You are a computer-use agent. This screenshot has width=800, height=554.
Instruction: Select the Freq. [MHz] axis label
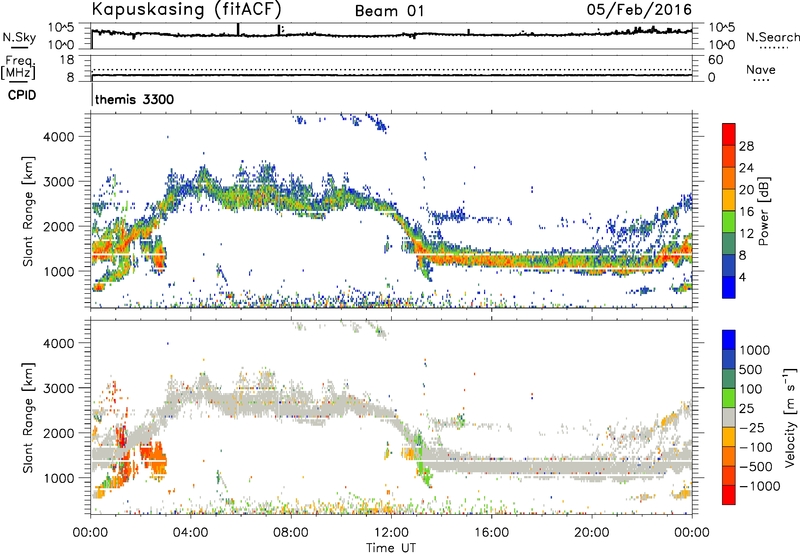pyautogui.click(x=18, y=68)
